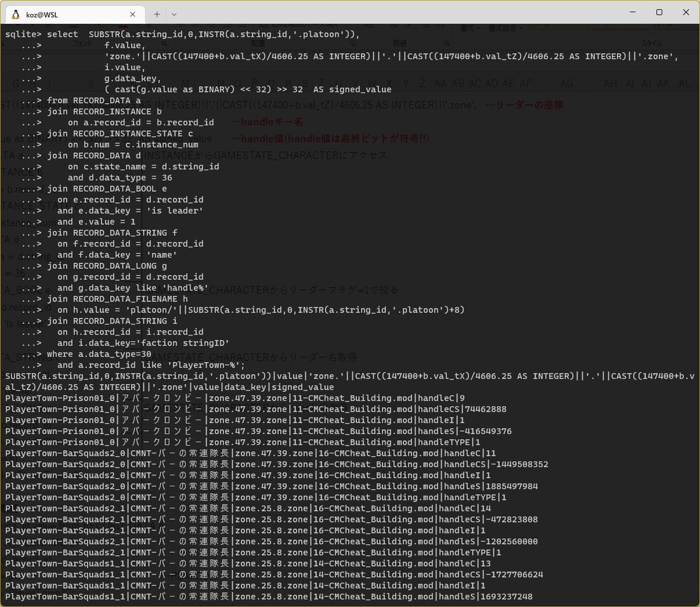Minimize the terminal window
This screenshot has height=607, width=700.
(632, 12)
